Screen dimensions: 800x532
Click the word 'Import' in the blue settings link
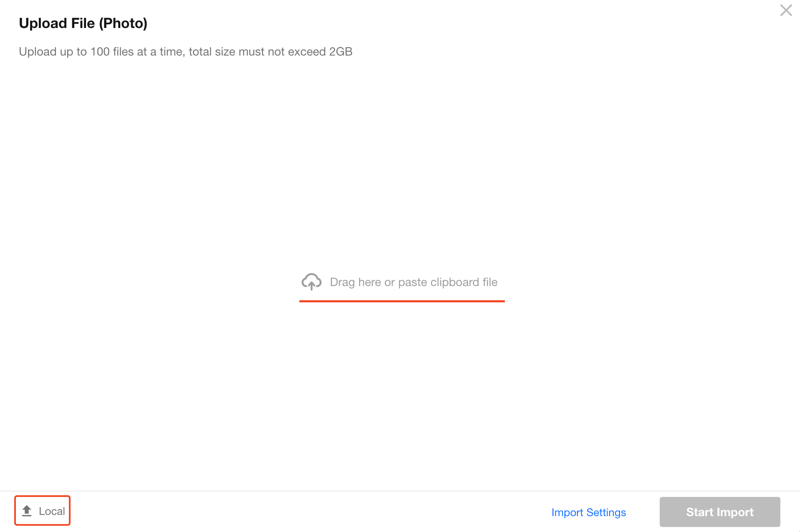pos(567,512)
